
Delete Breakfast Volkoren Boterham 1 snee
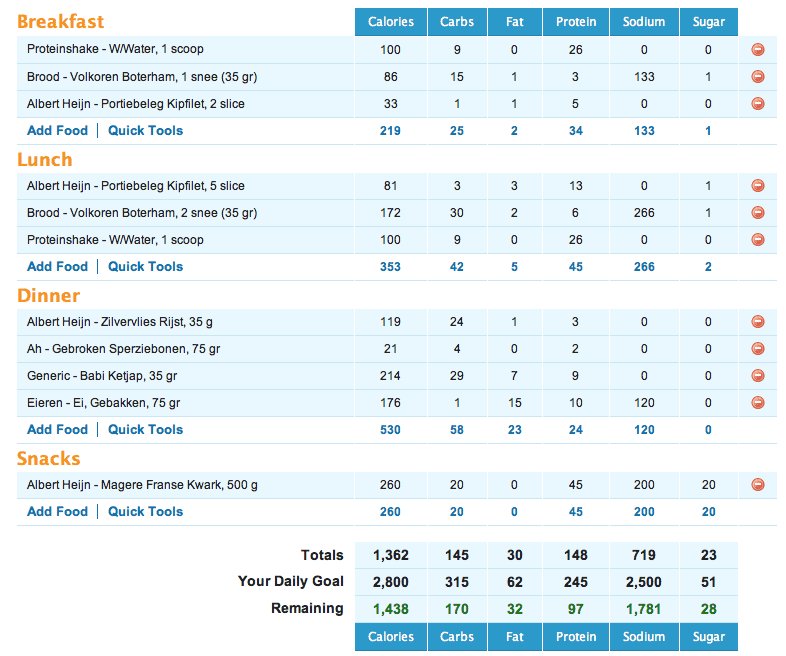pos(757,77)
